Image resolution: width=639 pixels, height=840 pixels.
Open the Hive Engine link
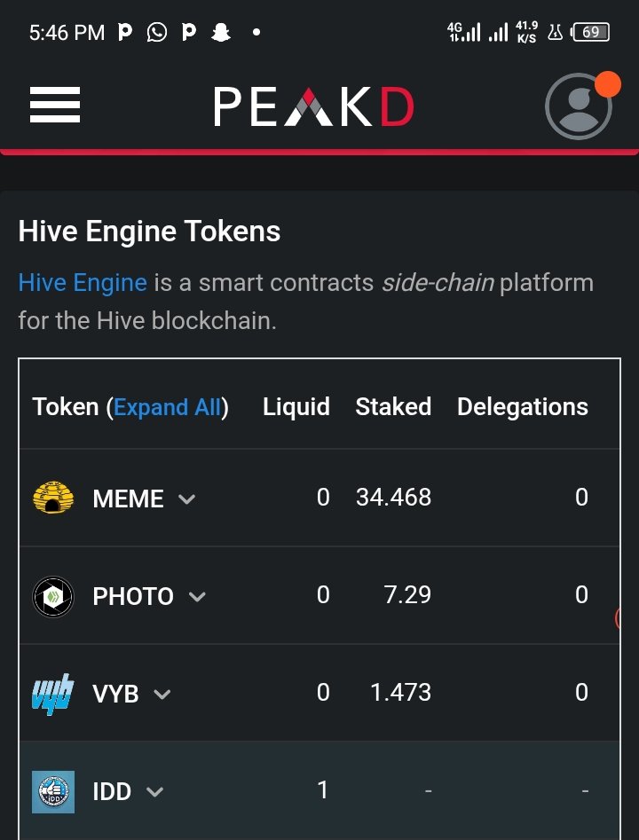point(83,283)
